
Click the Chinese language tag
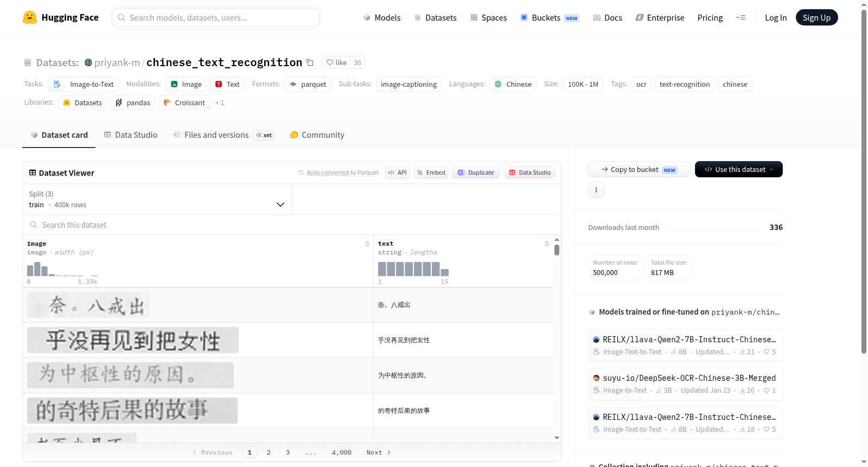pos(513,84)
